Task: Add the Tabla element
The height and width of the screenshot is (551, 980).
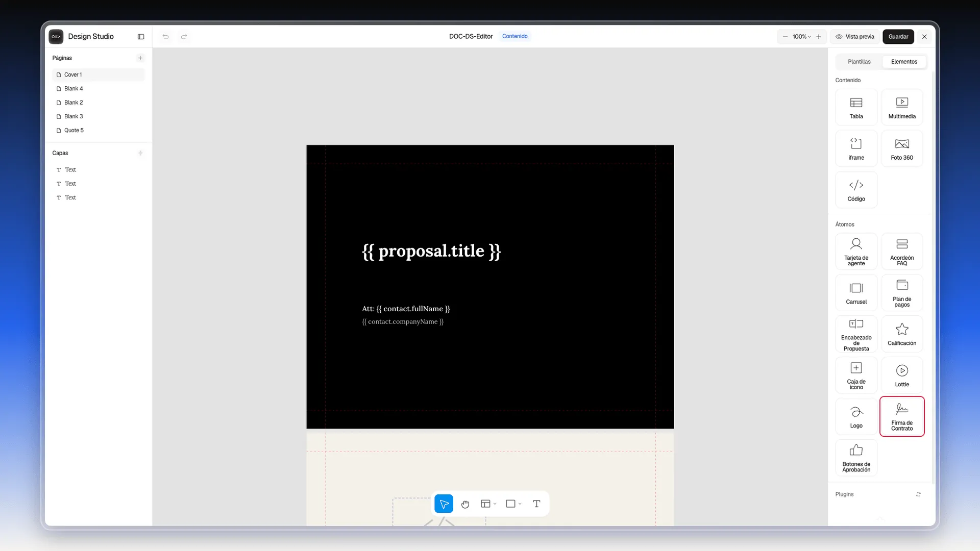Action: click(x=856, y=107)
